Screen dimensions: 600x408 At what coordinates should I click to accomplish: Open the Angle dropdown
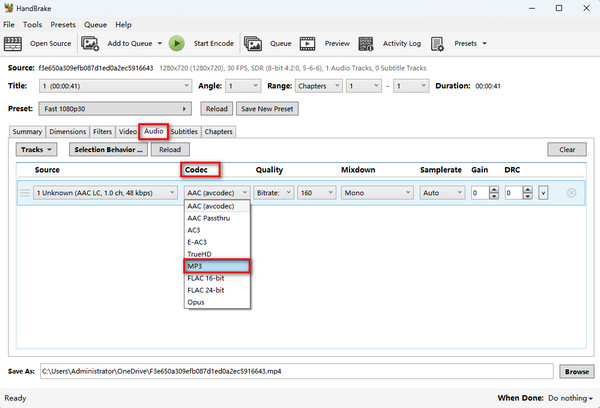click(243, 86)
